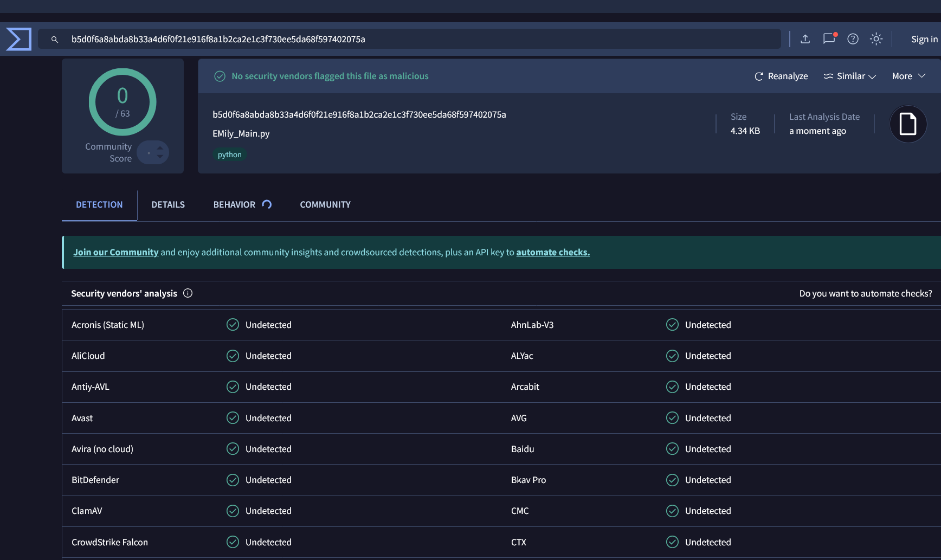Click the file type document icon
Screen dimensions: 941x560
tap(908, 124)
